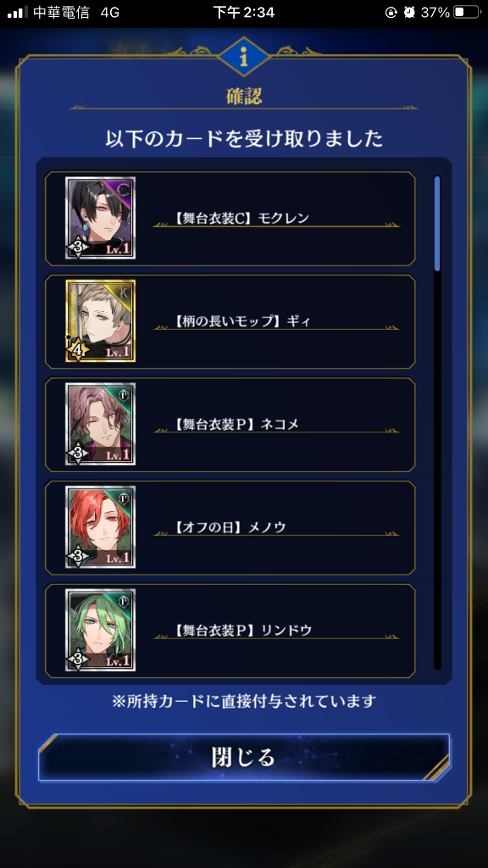
Task: Select the 【オフの日】メノウ list row
Action: pyautogui.click(x=230, y=527)
